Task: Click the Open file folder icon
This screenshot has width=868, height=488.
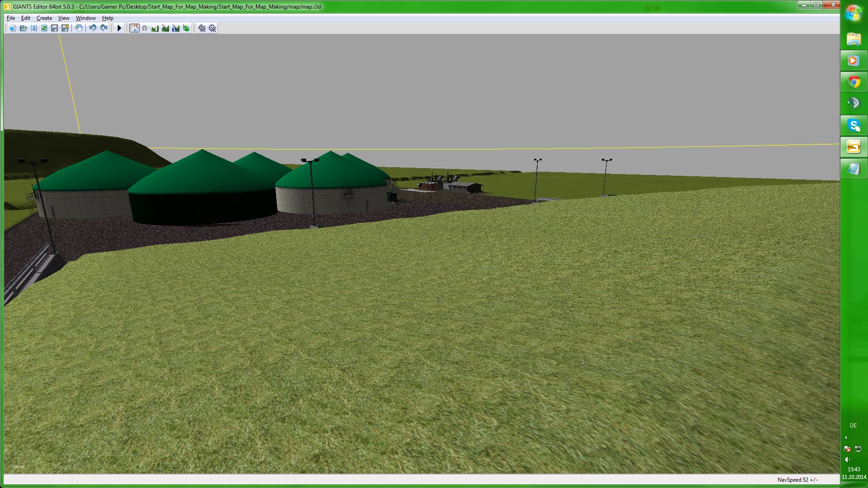Action: pyautogui.click(x=23, y=28)
